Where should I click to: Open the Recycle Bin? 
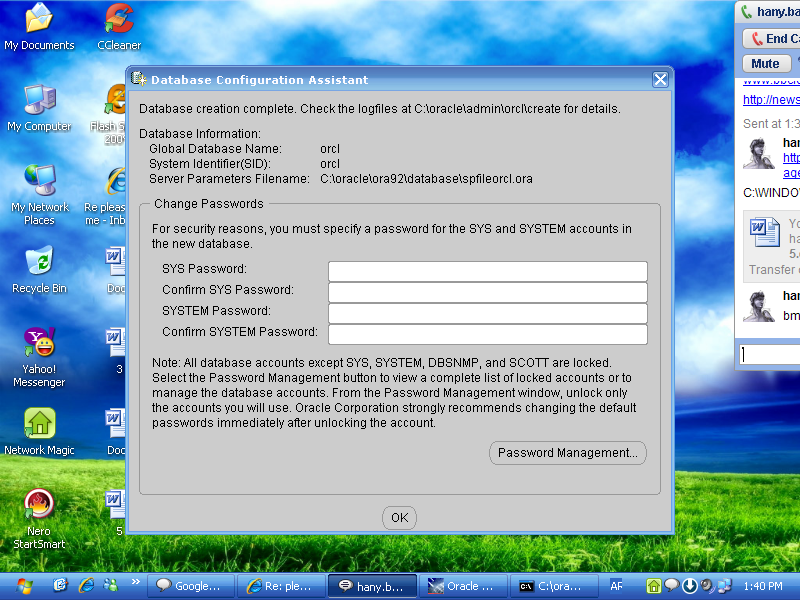point(39,262)
